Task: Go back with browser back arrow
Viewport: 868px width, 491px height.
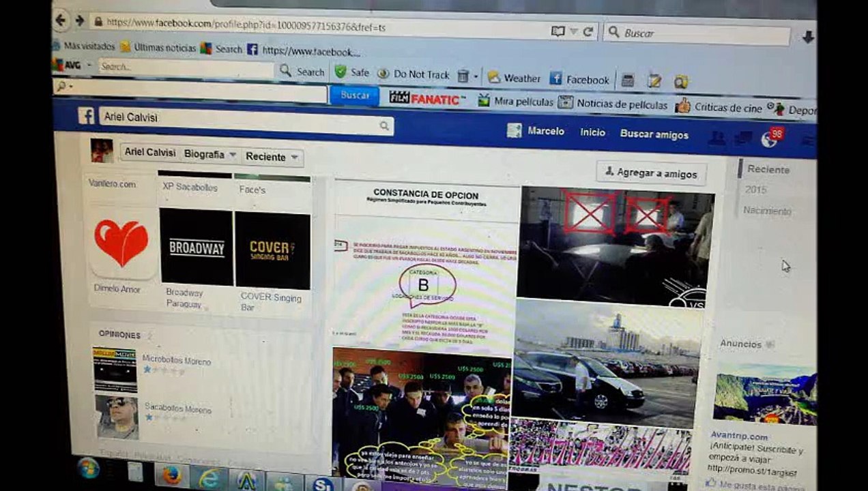Action: pyautogui.click(x=61, y=20)
